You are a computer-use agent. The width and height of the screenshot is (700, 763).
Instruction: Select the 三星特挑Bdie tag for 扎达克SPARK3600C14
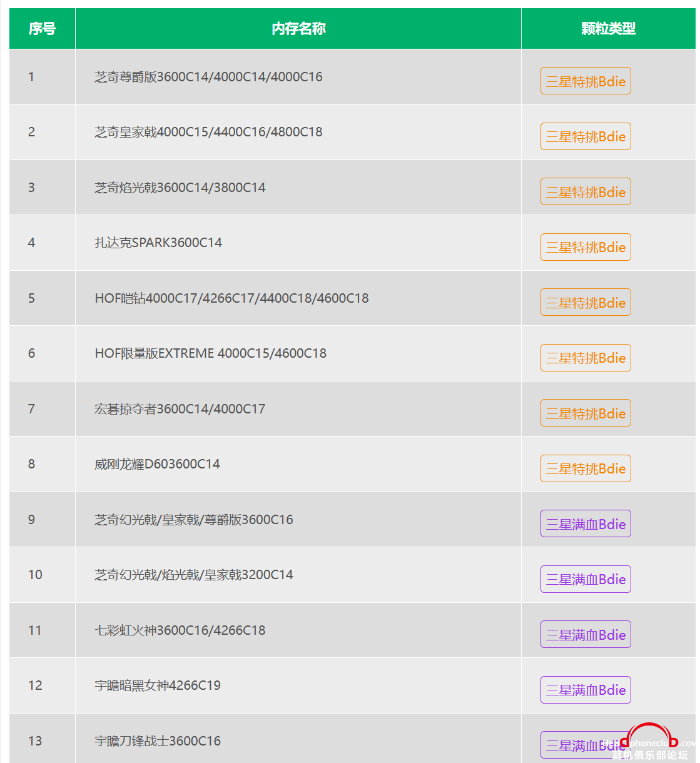(586, 247)
